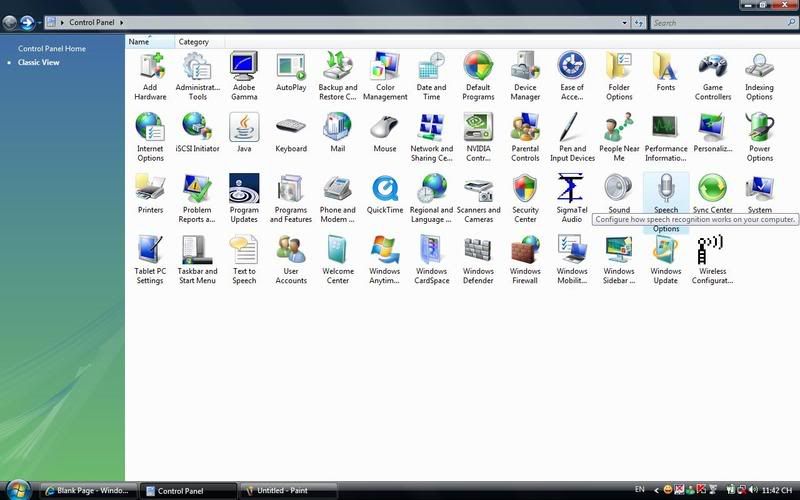The image size is (800, 500).
Task: Open Default Programs
Action: [478, 76]
